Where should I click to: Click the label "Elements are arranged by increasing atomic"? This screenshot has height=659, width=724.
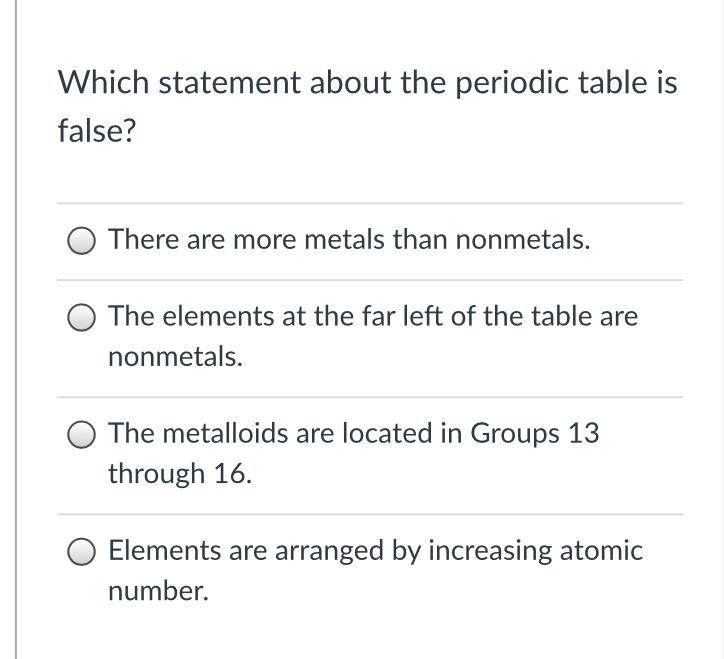point(375,551)
